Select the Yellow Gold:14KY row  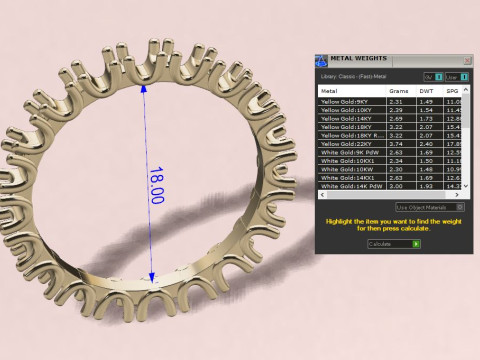point(390,118)
